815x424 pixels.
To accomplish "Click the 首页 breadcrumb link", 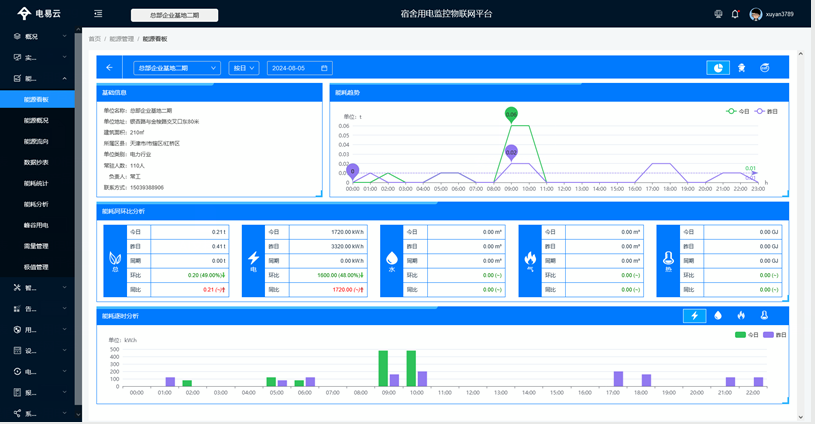I will (x=95, y=39).
